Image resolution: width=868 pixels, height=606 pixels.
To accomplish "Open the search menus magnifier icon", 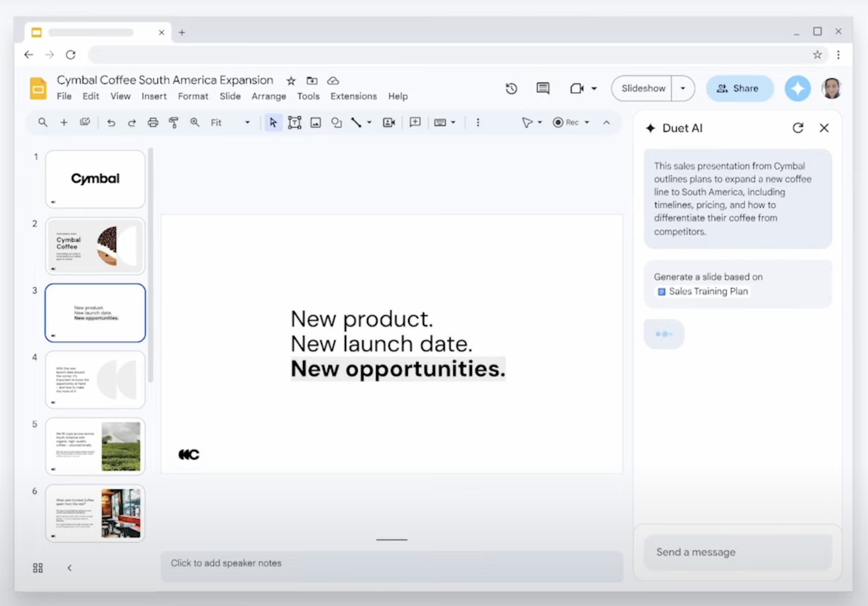I will tap(42, 122).
